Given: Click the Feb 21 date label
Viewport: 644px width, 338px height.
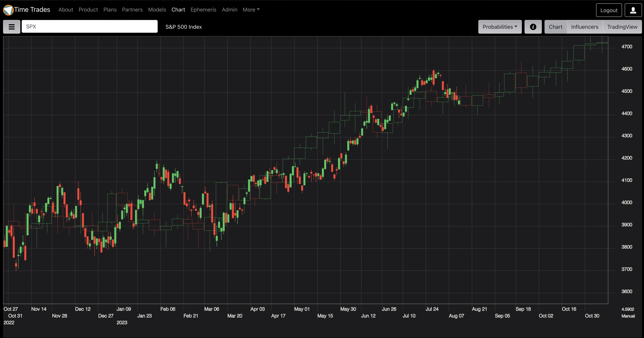Looking at the screenshot, I should pyautogui.click(x=191, y=316).
